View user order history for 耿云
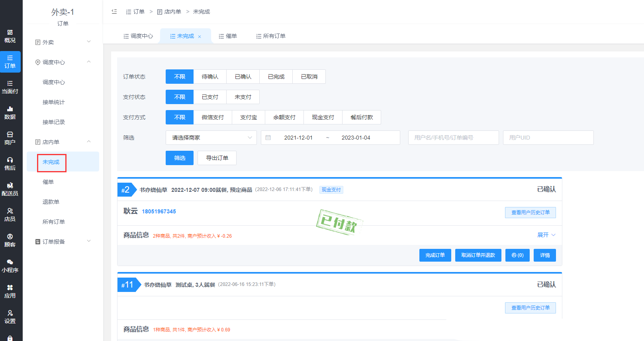 (x=530, y=213)
